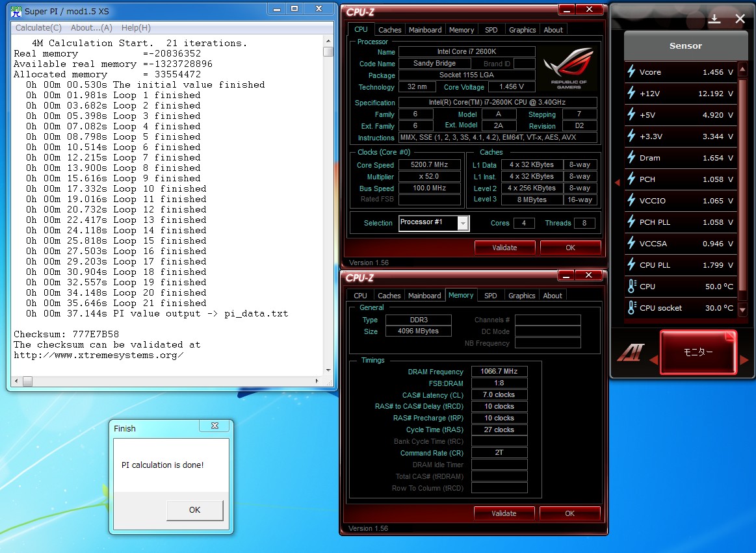756x553 pixels.
Task: Switch to Mainboard tab in upper CPU-Z
Action: 425,30
